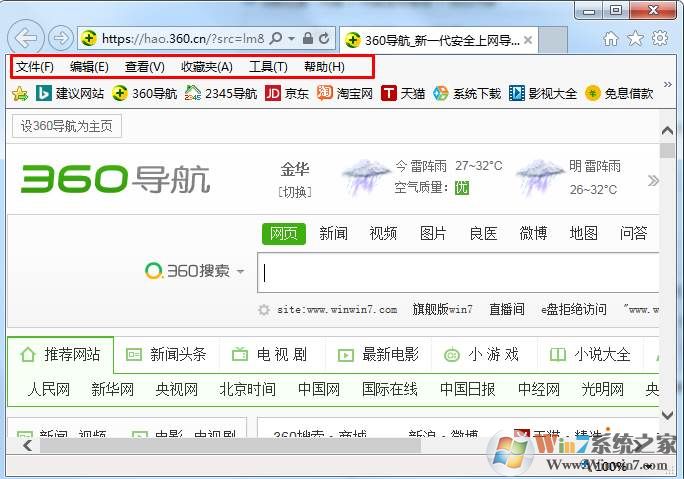
Task: Click vertical scrollbar up arrow
Action: click(667, 130)
